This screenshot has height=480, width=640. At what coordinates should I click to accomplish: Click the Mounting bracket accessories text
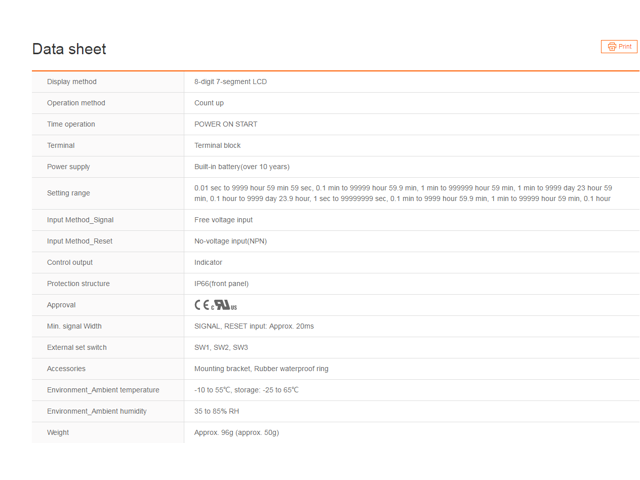pyautogui.click(x=222, y=369)
